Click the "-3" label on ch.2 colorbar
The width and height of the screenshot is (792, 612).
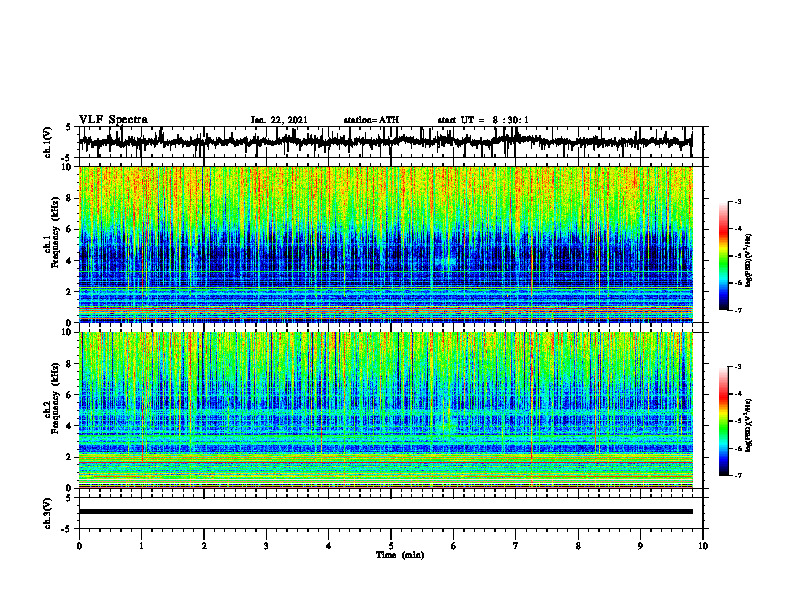click(738, 367)
